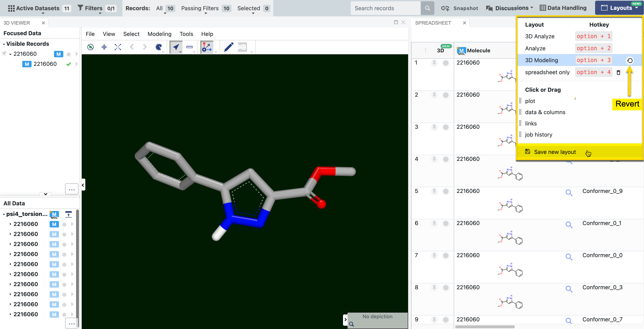This screenshot has width=644, height=329.
Task: Toggle 3D visibility circle in spreadsheet row 1
Action: tap(446, 63)
